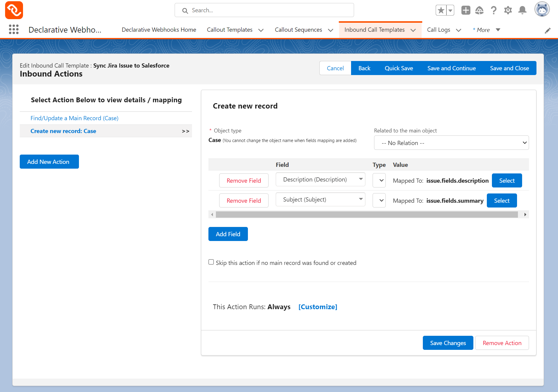Open the Declarative Webhooks Home tab
Image resolution: width=558 pixels, height=392 pixels.
(x=159, y=30)
